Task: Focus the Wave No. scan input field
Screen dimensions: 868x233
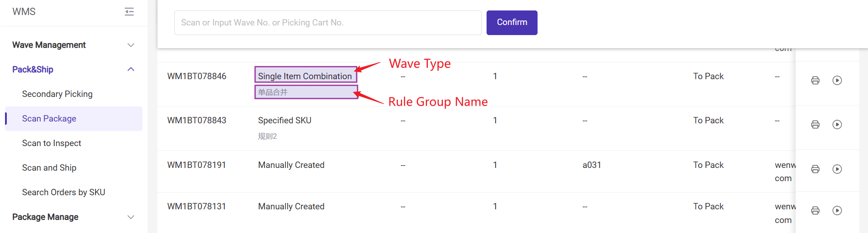Action: (x=328, y=23)
